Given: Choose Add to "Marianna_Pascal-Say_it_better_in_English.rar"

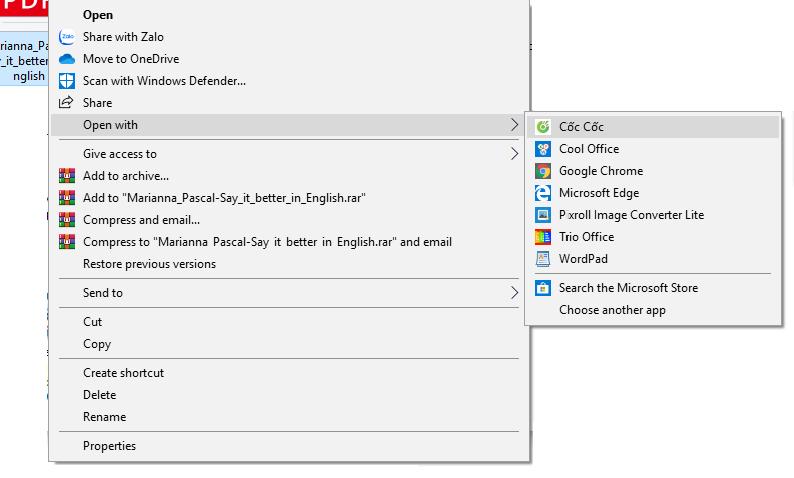Looking at the screenshot, I should 290,197.
